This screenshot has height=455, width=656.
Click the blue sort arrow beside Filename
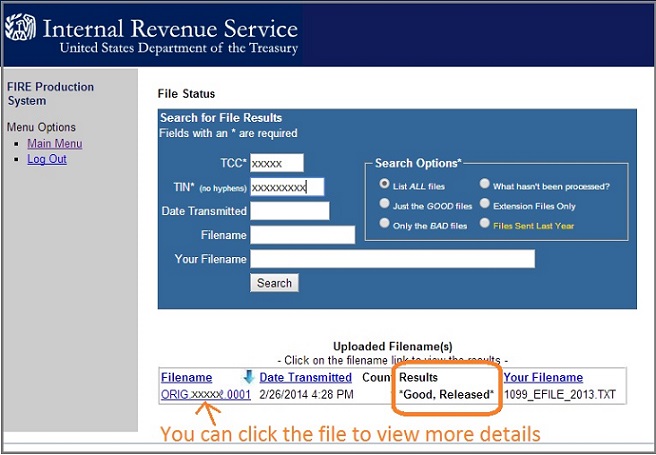coord(249,377)
